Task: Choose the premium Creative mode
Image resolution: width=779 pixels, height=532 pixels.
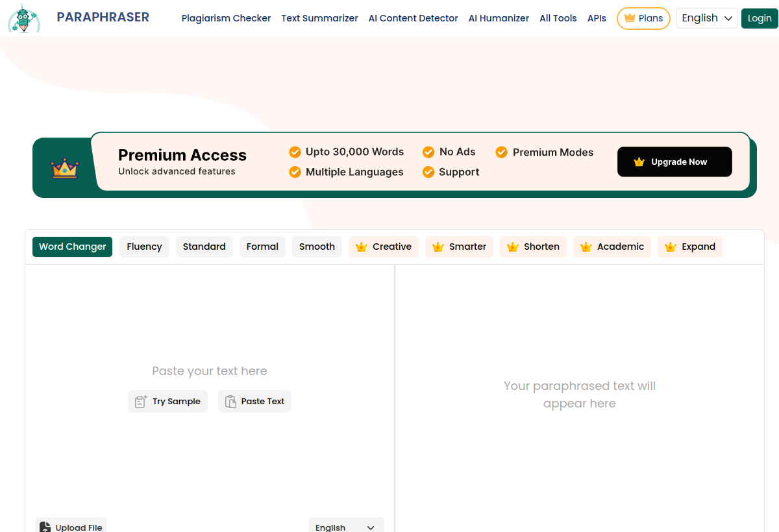Action: (384, 247)
